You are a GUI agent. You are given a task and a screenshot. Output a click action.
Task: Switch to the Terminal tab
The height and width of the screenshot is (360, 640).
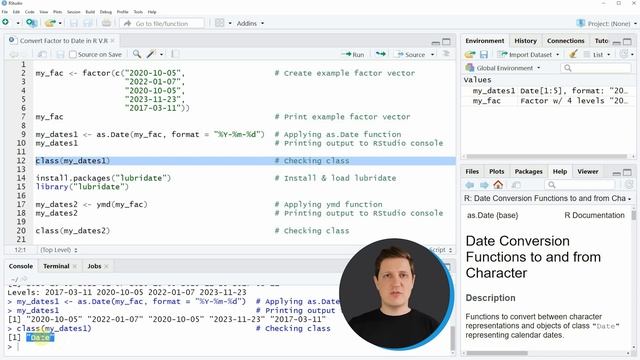click(x=56, y=266)
